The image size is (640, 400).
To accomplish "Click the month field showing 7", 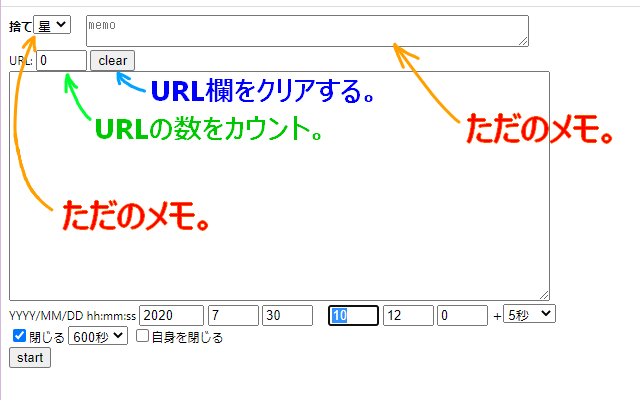I will point(233,316).
